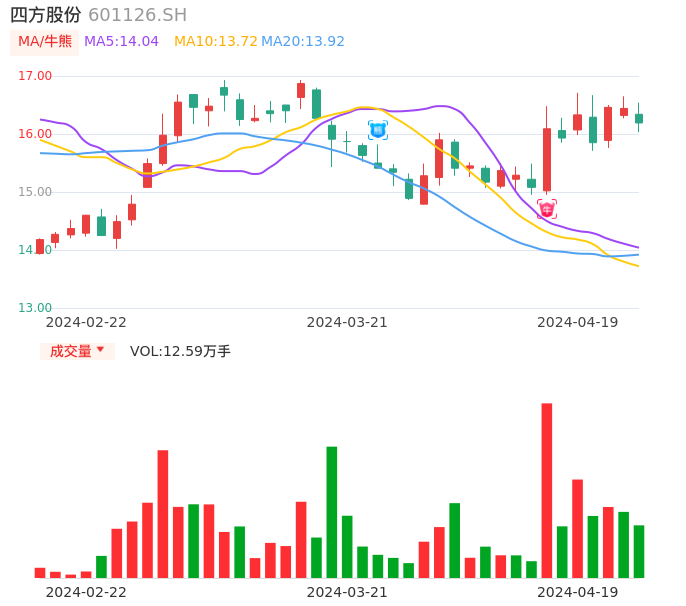Click the 四方股份 stock name title
686x606 pixels.
(x=46, y=15)
